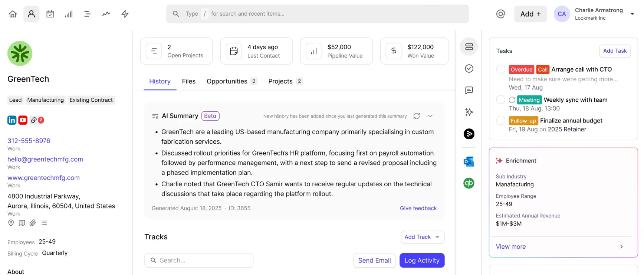This screenshot has width=644, height=275.
Task: Open Charlie Armstrong account dropdown arrow
Action: pyautogui.click(x=632, y=14)
